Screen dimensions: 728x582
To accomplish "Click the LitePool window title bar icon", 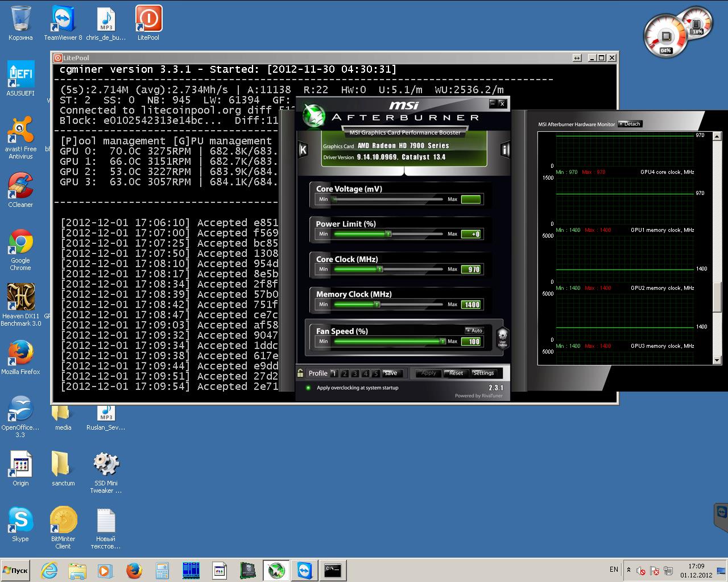I will pyautogui.click(x=58, y=58).
